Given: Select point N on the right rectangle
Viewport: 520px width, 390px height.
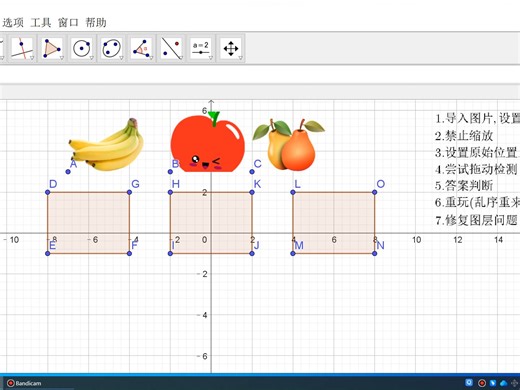Looking at the screenshot, I should pos(375,254).
